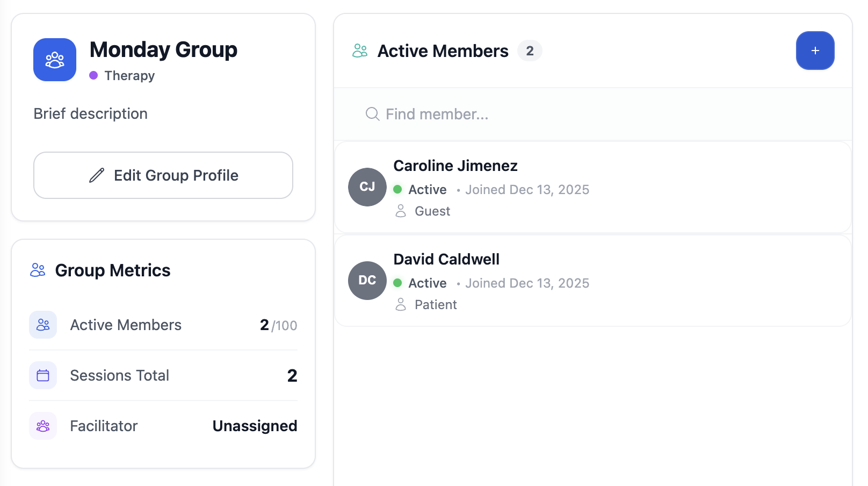Viewport: 868px width, 486px height.
Task: Click the Sessions Total calendar icon
Action: pyautogui.click(x=43, y=375)
